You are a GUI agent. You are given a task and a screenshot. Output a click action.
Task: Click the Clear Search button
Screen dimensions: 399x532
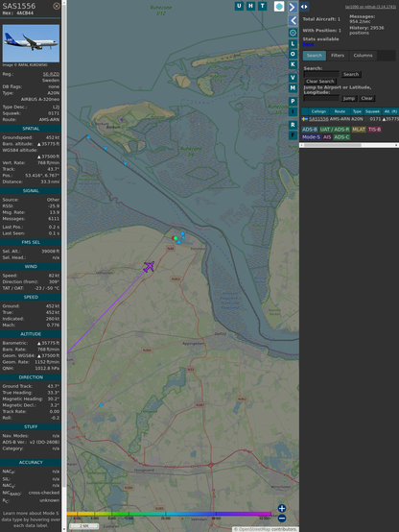320,82
